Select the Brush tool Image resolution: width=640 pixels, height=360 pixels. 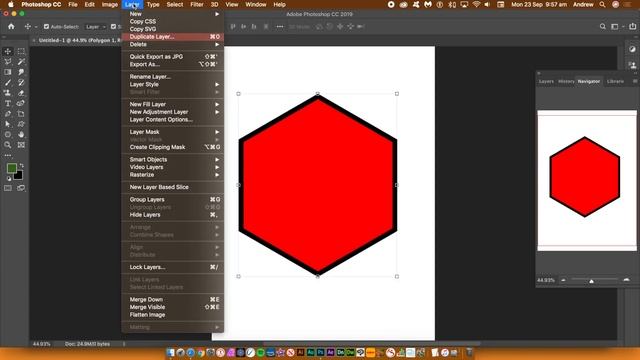[x=8, y=82]
